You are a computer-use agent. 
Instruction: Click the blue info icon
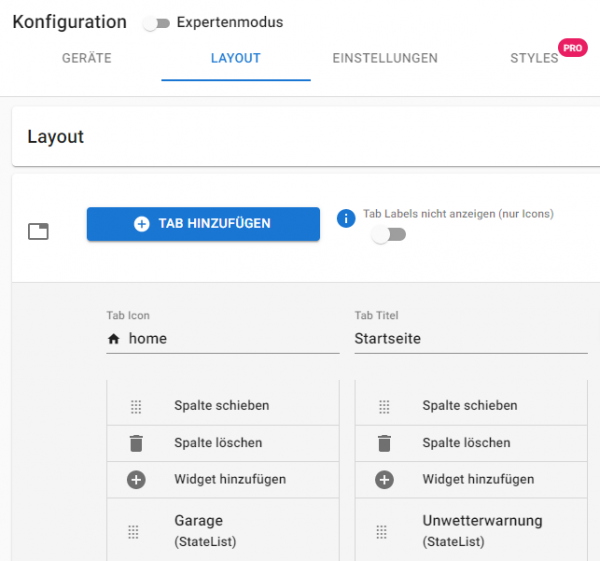tap(346, 219)
